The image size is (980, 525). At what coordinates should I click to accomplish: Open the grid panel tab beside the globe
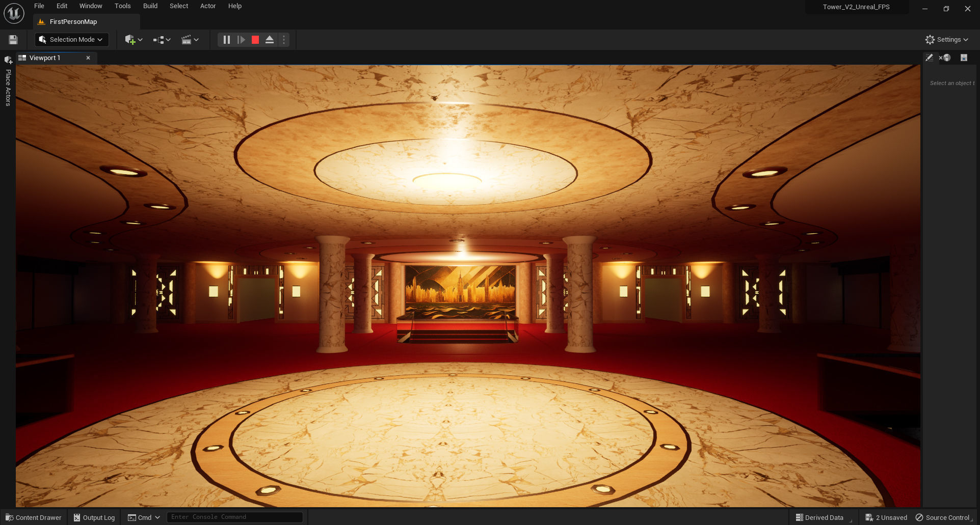point(964,58)
